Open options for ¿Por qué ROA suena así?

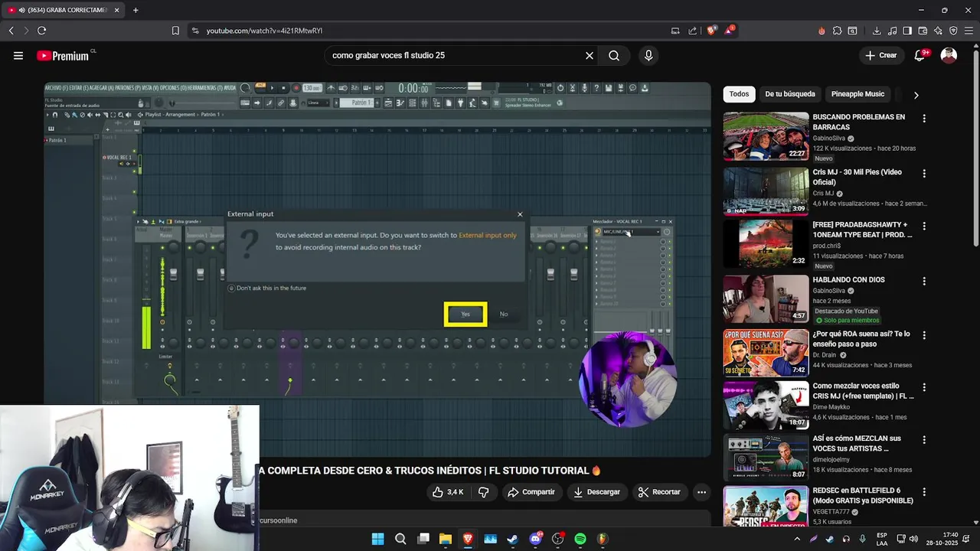(924, 336)
